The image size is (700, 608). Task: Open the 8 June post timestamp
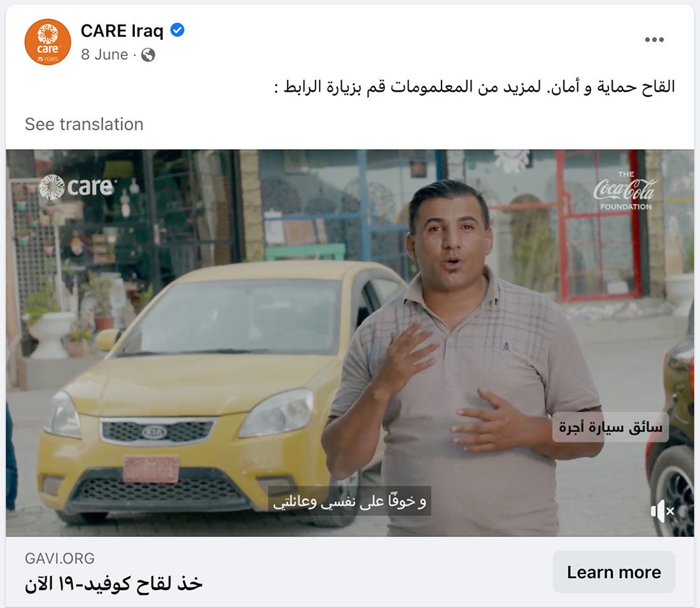pyautogui.click(x=104, y=55)
